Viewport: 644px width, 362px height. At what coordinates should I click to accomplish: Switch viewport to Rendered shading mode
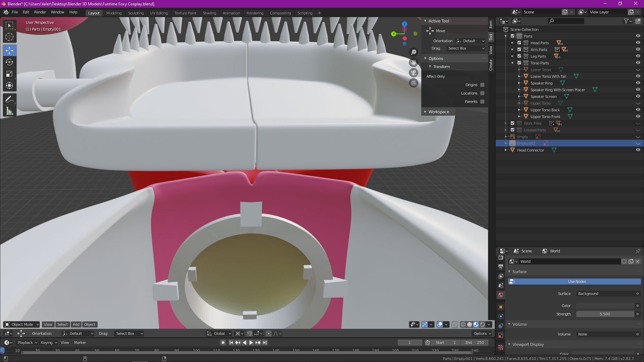point(482,324)
